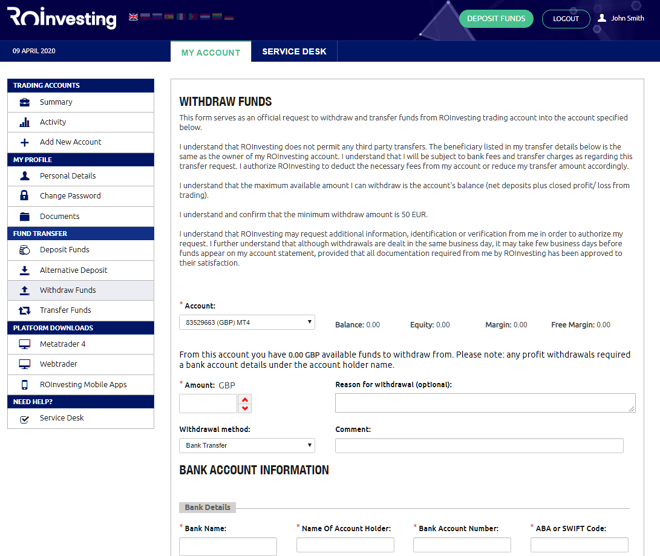The width and height of the screenshot is (660, 556).
Task: Select the Dutch flag language
Action: pos(205,17)
